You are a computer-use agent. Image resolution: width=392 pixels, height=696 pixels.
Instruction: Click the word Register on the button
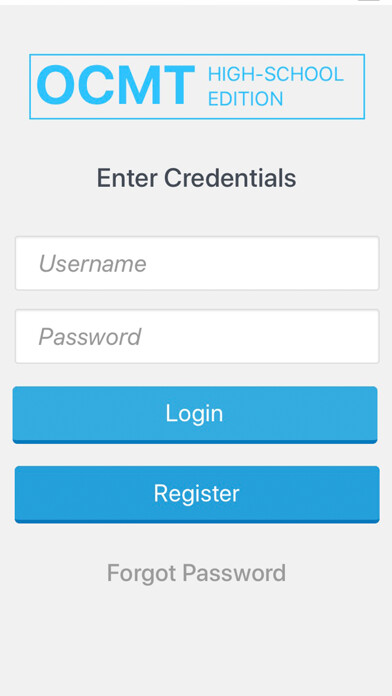coord(197,494)
